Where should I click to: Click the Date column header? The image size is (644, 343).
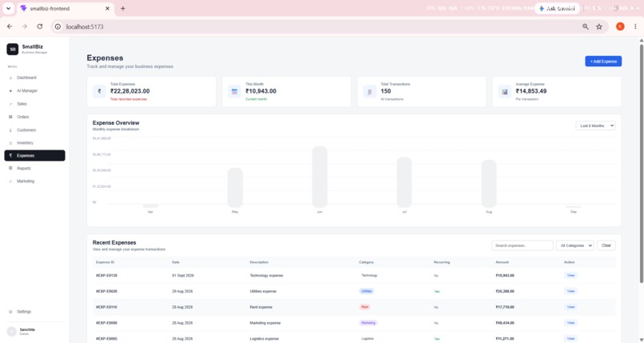point(176,262)
